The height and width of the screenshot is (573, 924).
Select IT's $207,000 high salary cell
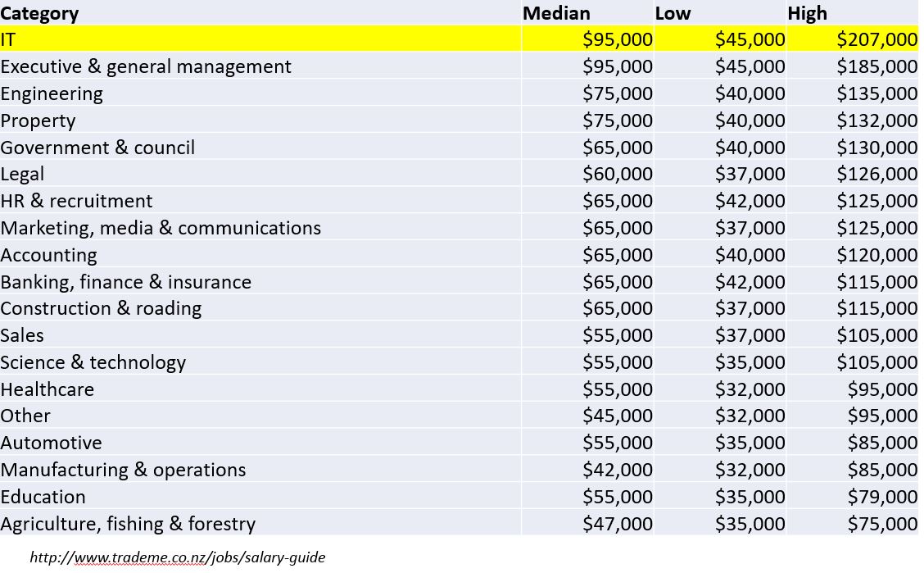[x=876, y=39]
